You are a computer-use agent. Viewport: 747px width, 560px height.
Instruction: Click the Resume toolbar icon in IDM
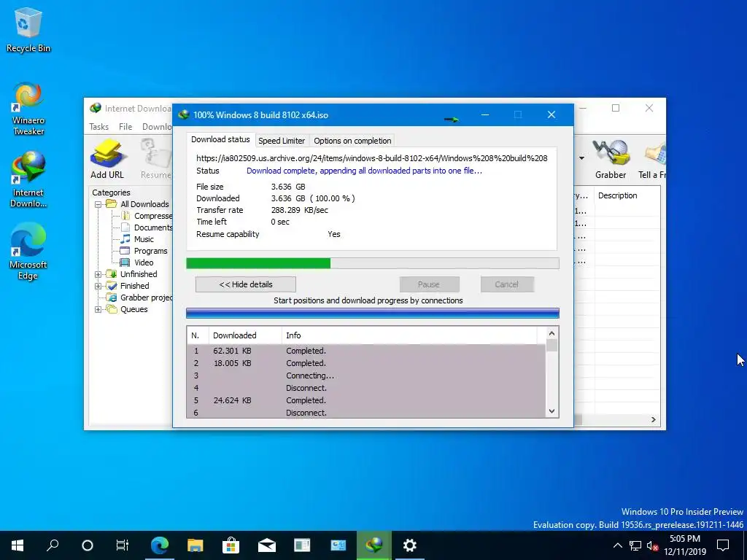[x=156, y=158]
